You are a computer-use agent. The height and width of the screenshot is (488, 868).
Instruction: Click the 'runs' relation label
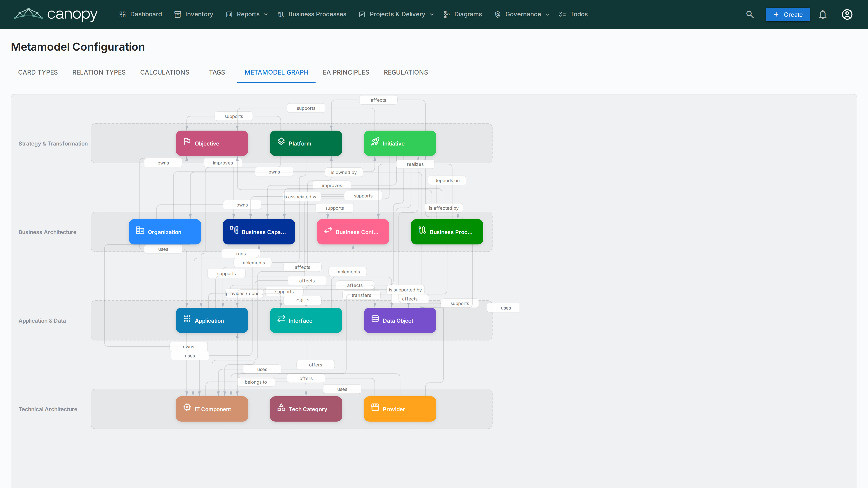tap(241, 253)
